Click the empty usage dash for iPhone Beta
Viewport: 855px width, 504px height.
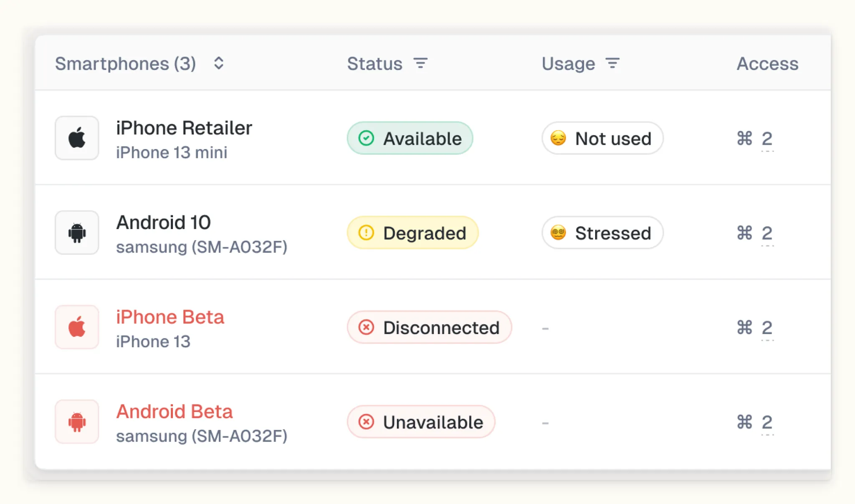point(545,328)
